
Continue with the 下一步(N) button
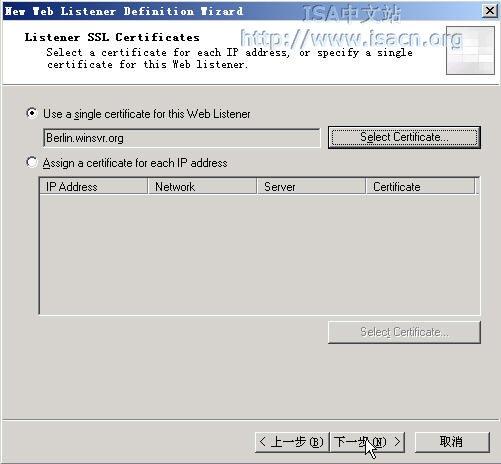[x=367, y=442]
